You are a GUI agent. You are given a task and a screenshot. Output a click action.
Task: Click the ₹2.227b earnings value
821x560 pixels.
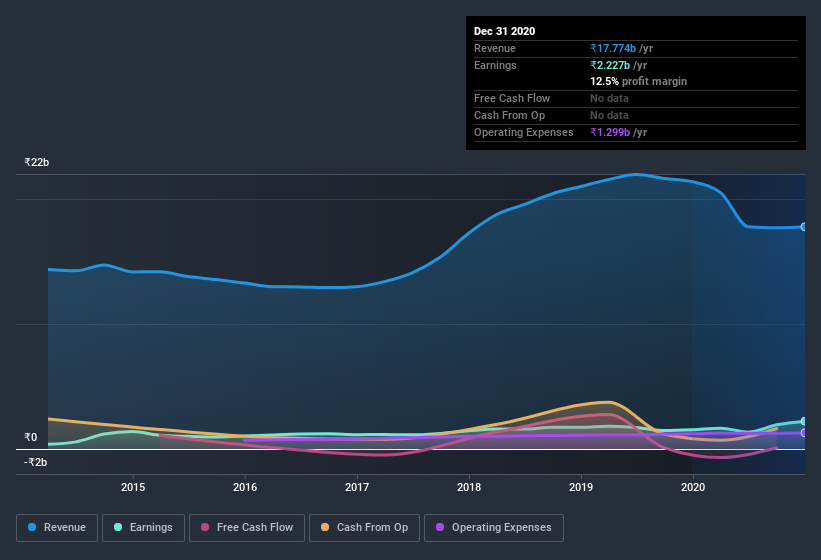coord(610,65)
